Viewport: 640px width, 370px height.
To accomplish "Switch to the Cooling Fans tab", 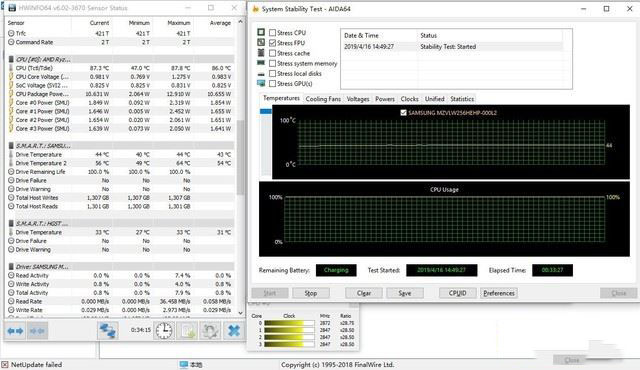I will (x=323, y=99).
